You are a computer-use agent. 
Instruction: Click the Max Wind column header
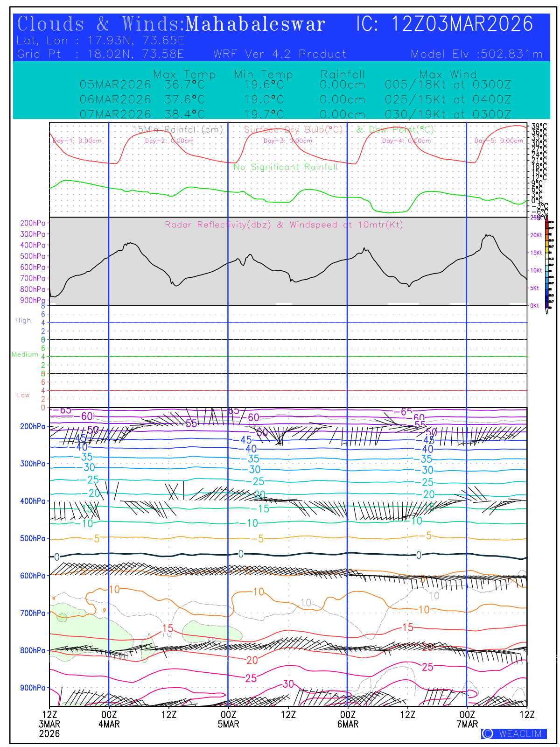pos(448,74)
